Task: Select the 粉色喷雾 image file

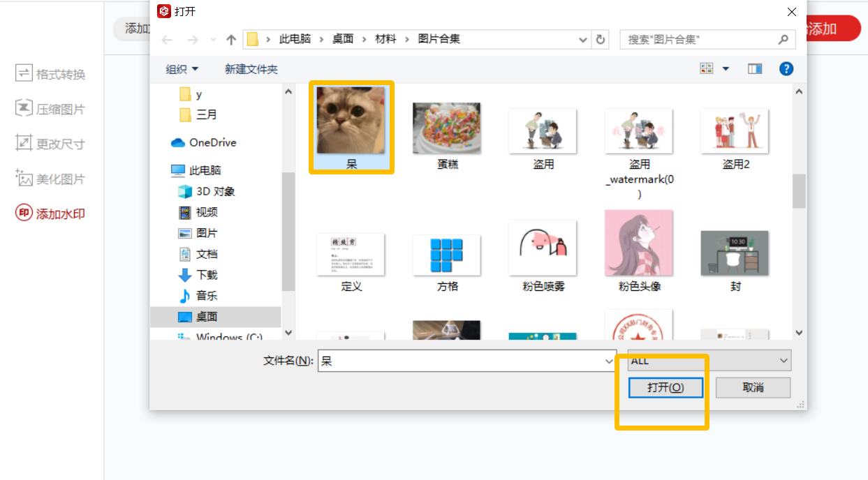Action: [x=543, y=257]
